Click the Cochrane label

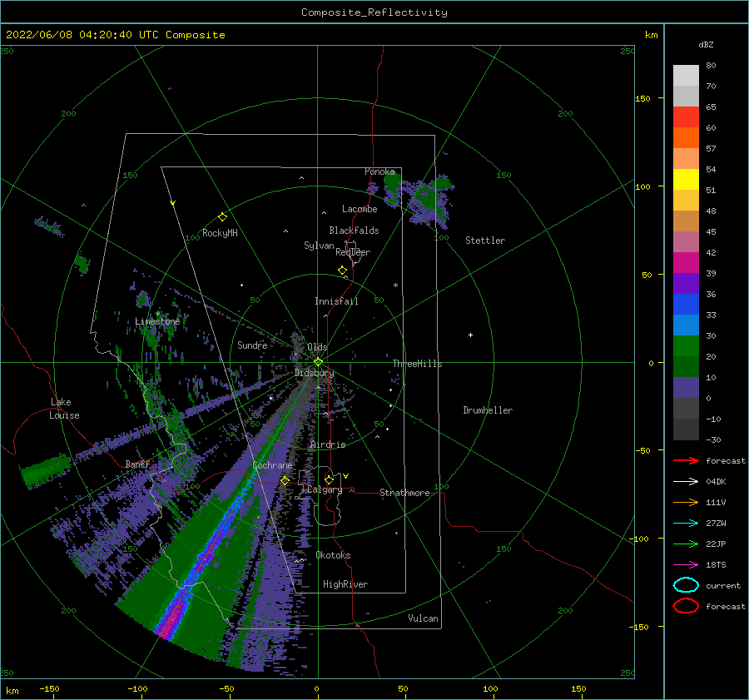tap(272, 465)
